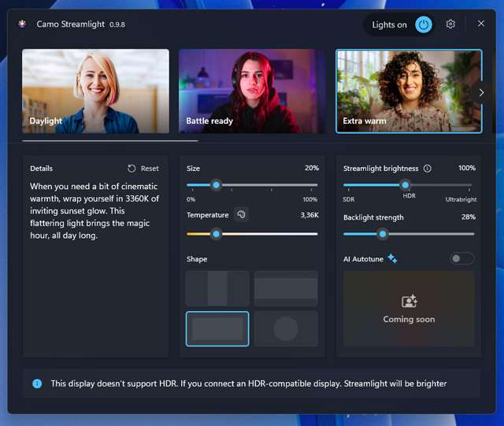The image size is (504, 426).
Task: Click the 28% backlight strength value
Action: pos(469,217)
